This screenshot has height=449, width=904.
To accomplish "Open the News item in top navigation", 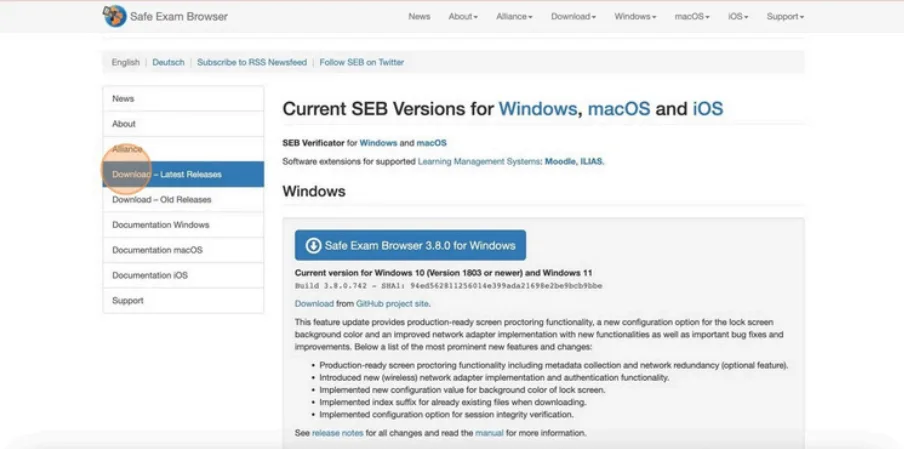I will [419, 17].
